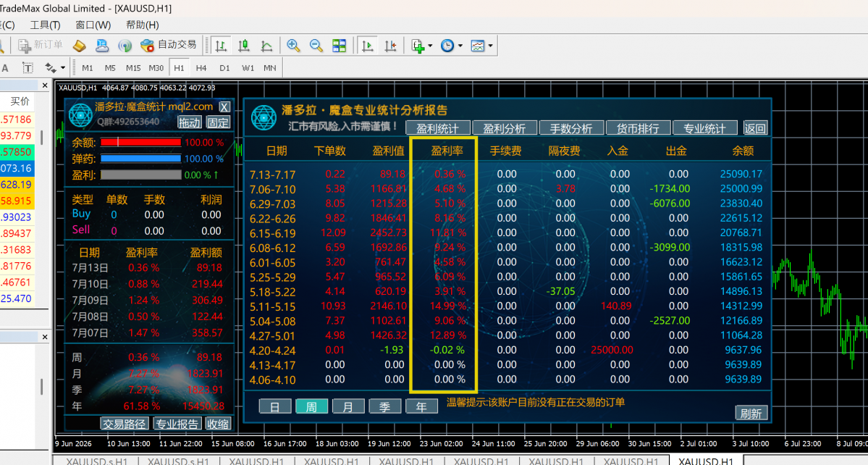Open the MetaEditor yellow book icon
Image resolution: width=868 pixels, height=465 pixels.
click(79, 46)
